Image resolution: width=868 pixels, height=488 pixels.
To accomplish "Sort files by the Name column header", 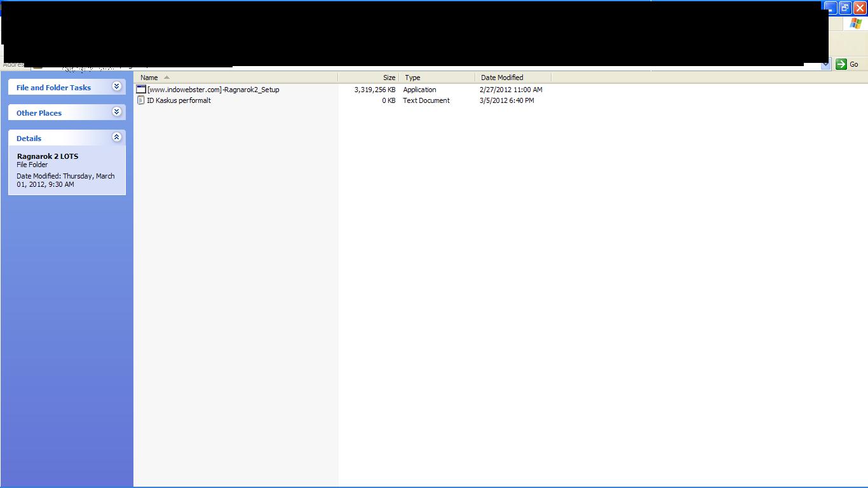I will [236, 78].
